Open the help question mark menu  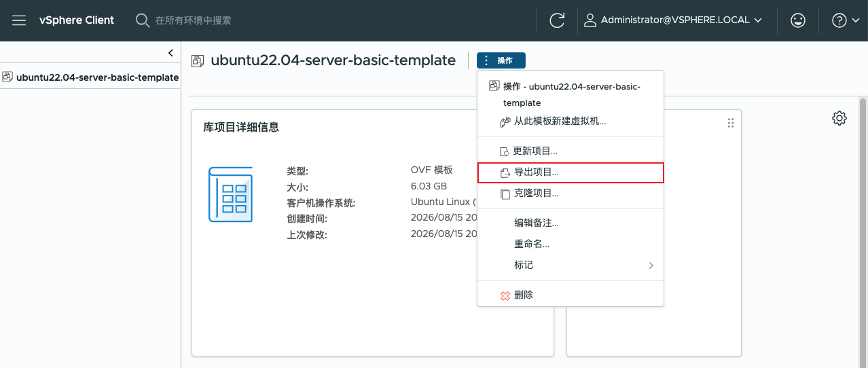[846, 20]
